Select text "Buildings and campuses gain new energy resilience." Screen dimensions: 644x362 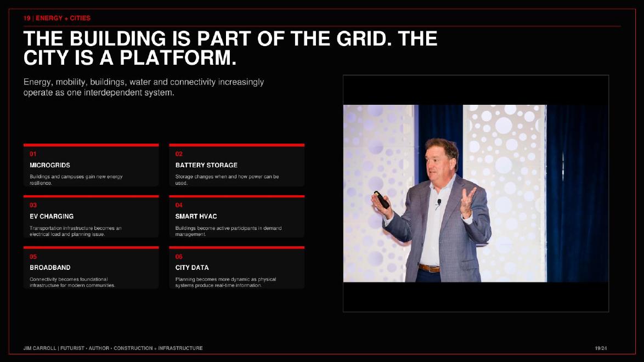tap(76, 179)
